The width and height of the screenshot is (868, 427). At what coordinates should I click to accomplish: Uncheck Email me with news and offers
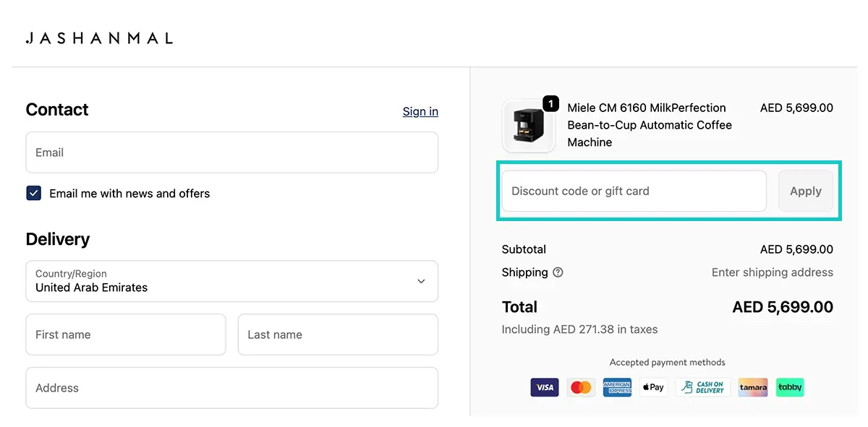coord(33,193)
